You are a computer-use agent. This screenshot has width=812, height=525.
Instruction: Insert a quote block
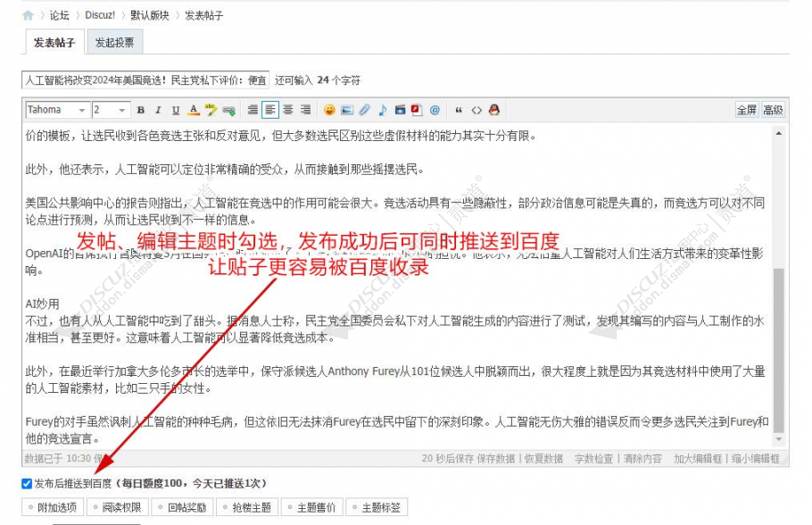(460, 110)
